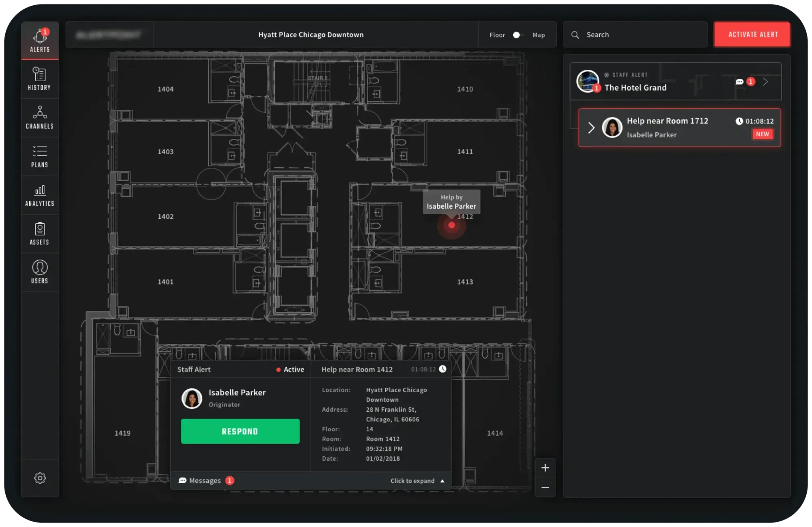Open the chat bubble on The Hotel Grand alert
Screen dimensions: 812x527
739,82
